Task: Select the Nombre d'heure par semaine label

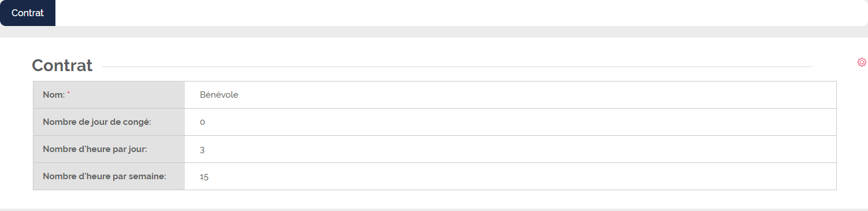Action: coord(105,176)
